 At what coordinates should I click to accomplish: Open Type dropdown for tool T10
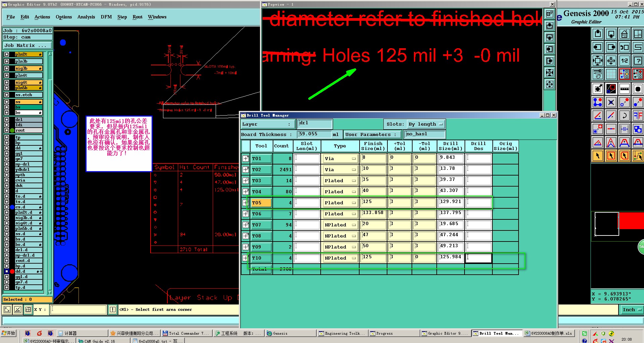point(340,258)
